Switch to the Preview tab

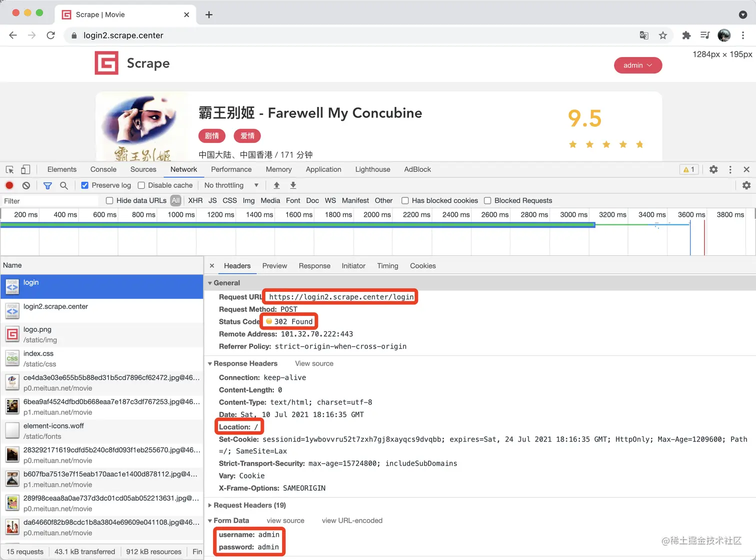[x=274, y=266]
